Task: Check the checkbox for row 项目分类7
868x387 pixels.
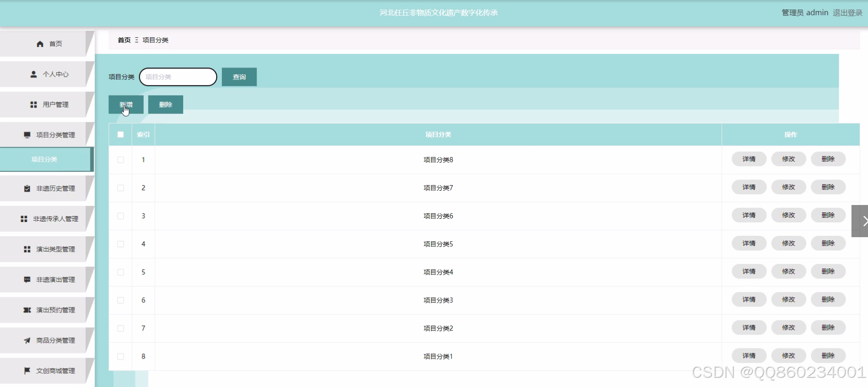Action: [120, 188]
